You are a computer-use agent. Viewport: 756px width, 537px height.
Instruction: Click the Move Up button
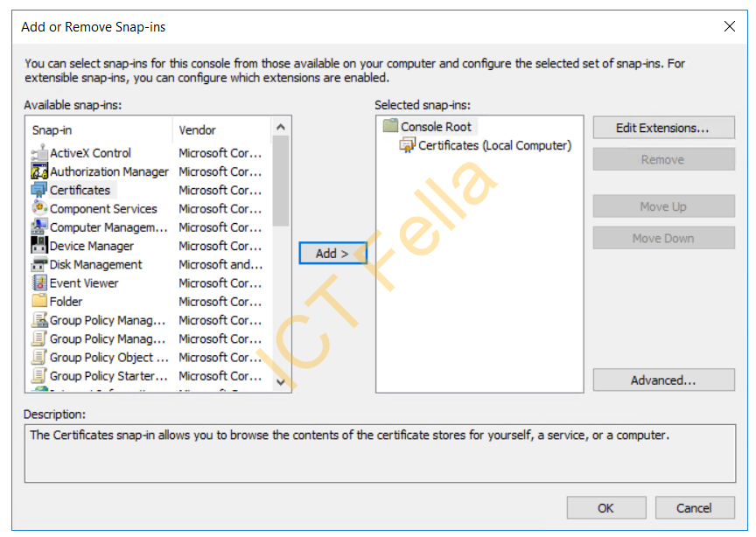(663, 206)
